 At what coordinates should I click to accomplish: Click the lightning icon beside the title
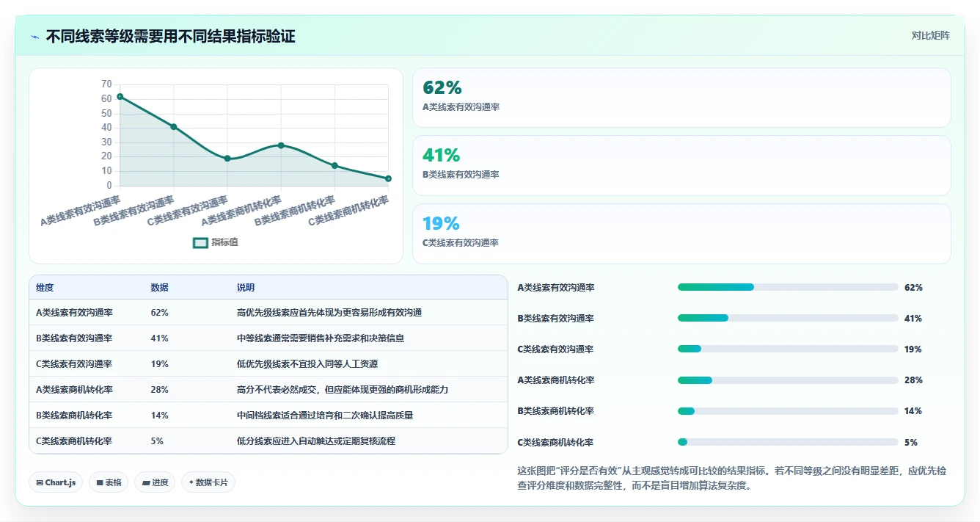[x=35, y=37]
